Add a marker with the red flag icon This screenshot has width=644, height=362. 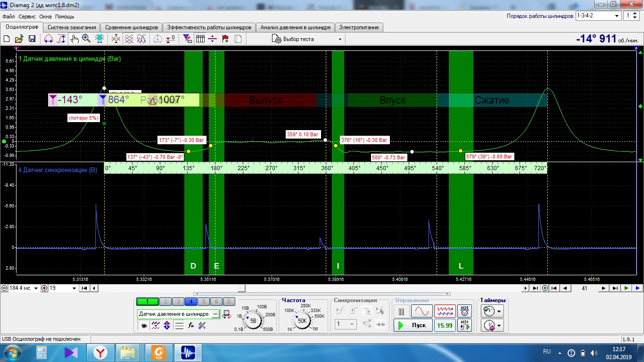[x=225, y=39]
